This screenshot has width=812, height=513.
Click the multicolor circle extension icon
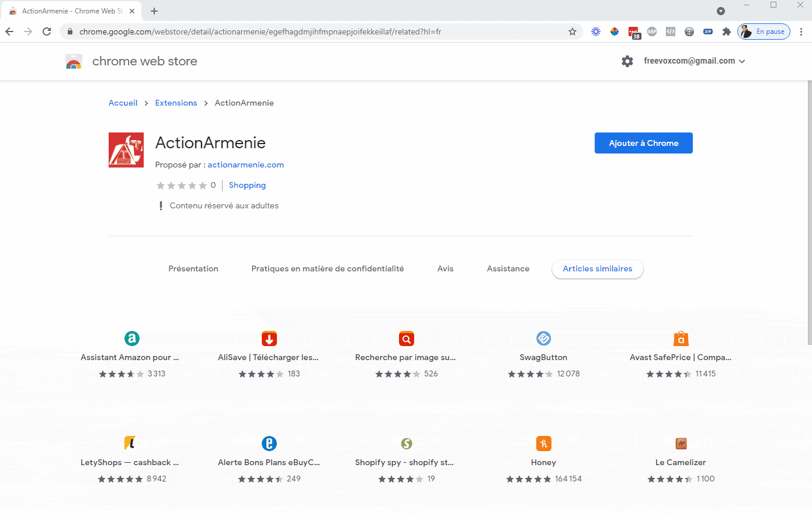615,32
